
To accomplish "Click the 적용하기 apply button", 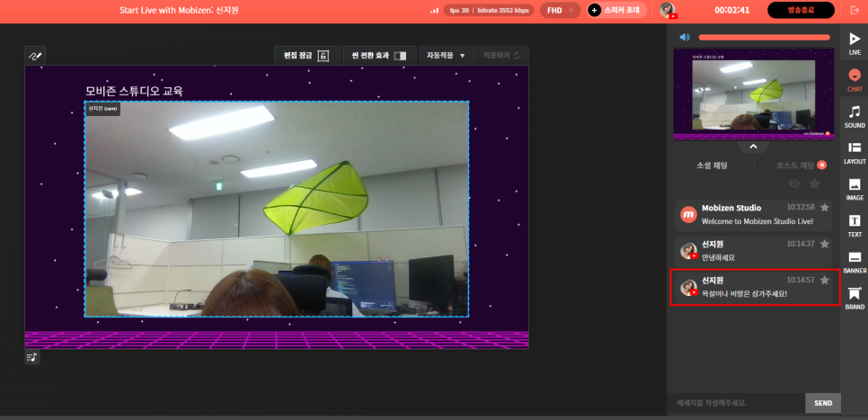I will tap(501, 56).
